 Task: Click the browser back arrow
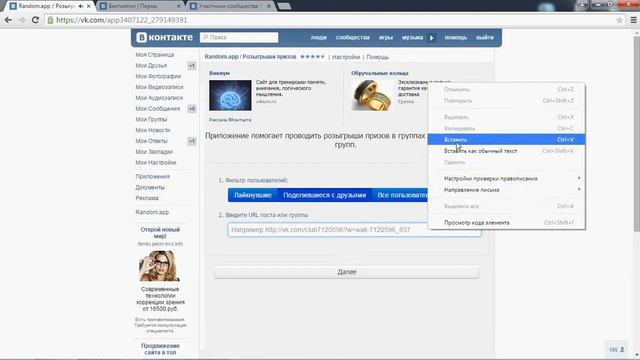click(8, 20)
